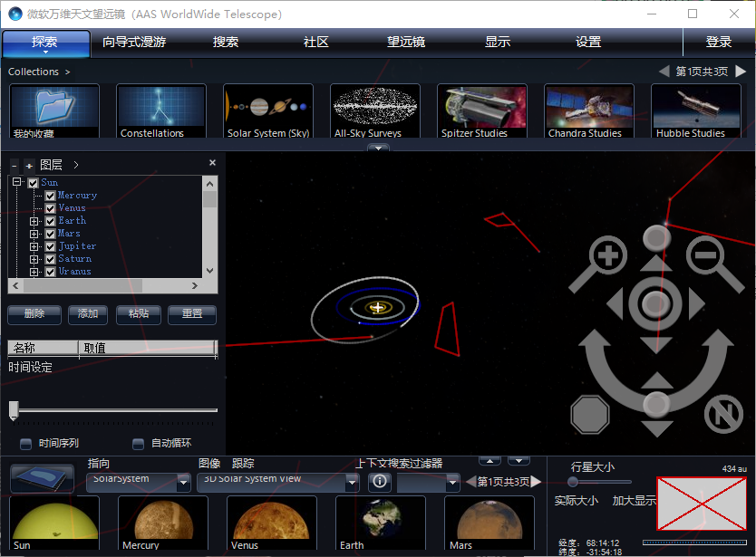Click the rotate left curved arrow
756x557 pixels.
[598, 366]
